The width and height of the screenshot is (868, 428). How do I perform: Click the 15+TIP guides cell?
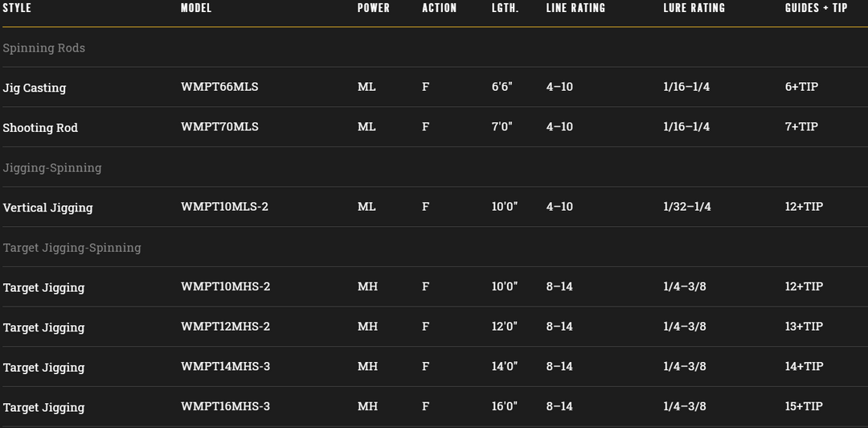[804, 406]
